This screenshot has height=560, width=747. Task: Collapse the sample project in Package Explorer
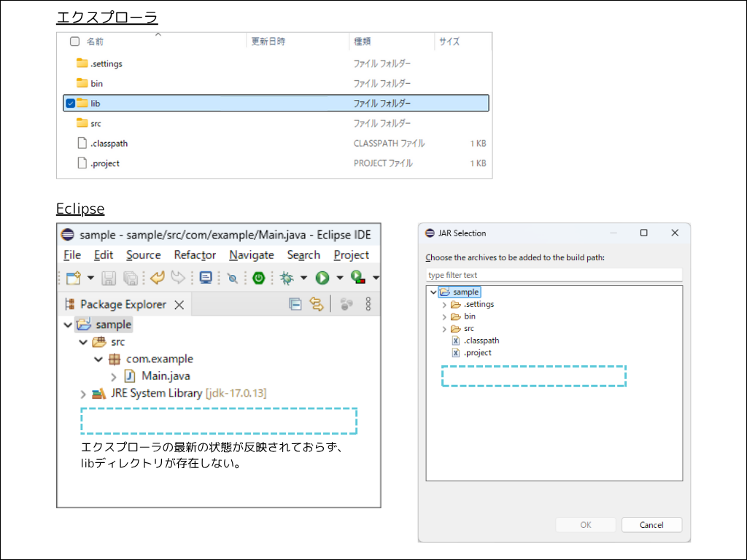tap(68, 324)
